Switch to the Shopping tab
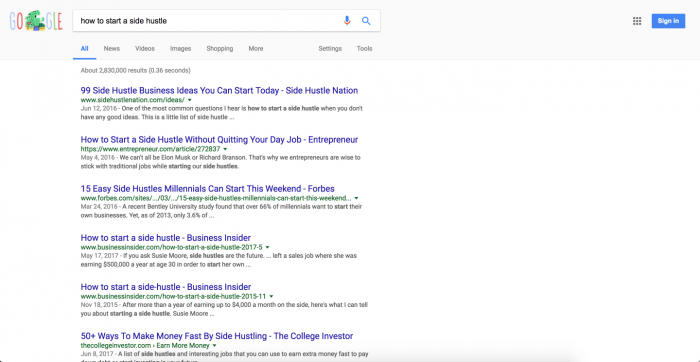The width and height of the screenshot is (700, 362). coord(220,49)
